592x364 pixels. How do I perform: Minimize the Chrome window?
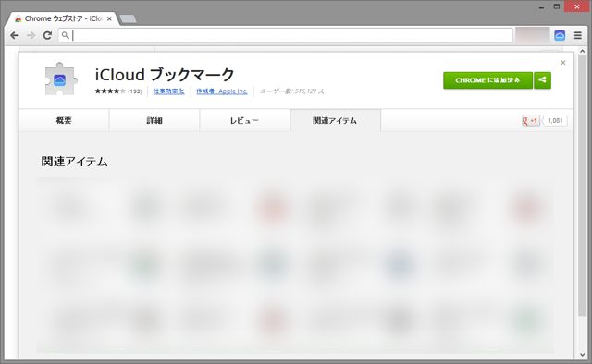pyautogui.click(x=541, y=6)
